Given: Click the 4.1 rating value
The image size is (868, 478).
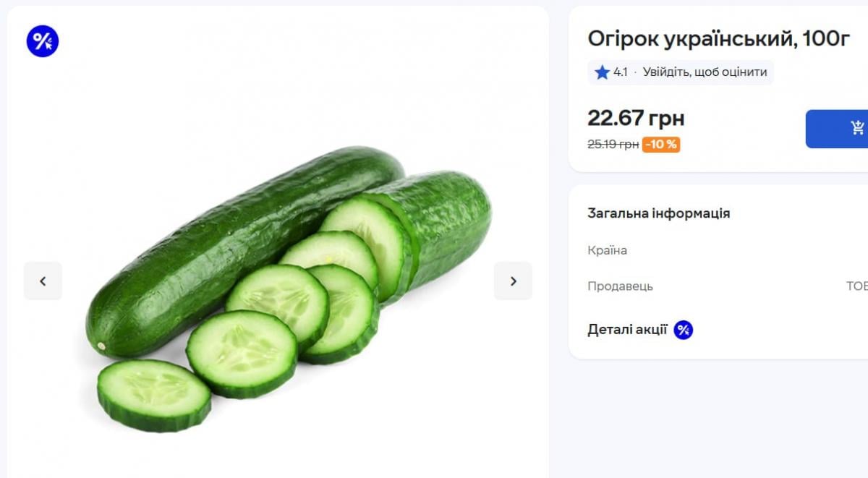Looking at the screenshot, I should [x=621, y=72].
